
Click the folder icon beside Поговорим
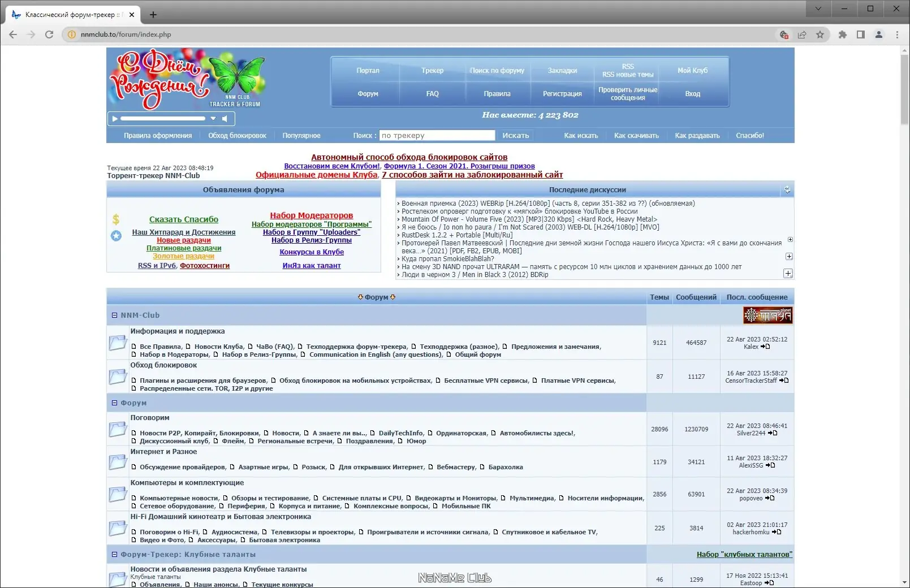[x=118, y=429]
